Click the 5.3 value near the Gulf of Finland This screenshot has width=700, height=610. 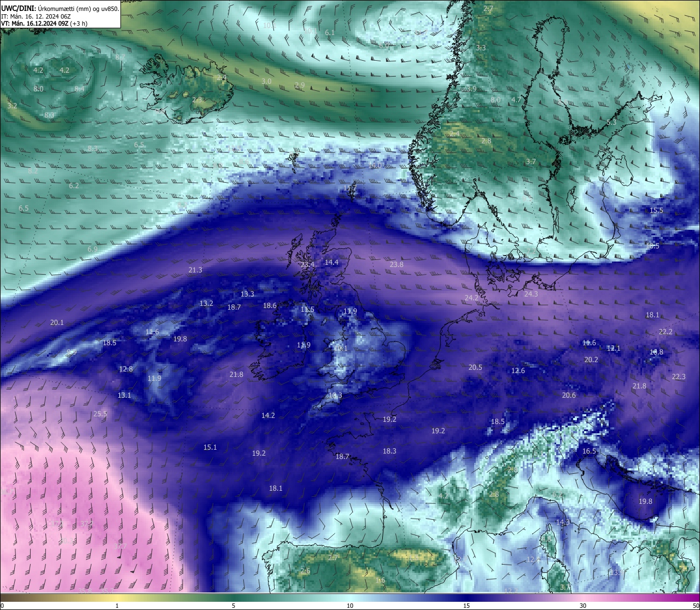(611, 123)
